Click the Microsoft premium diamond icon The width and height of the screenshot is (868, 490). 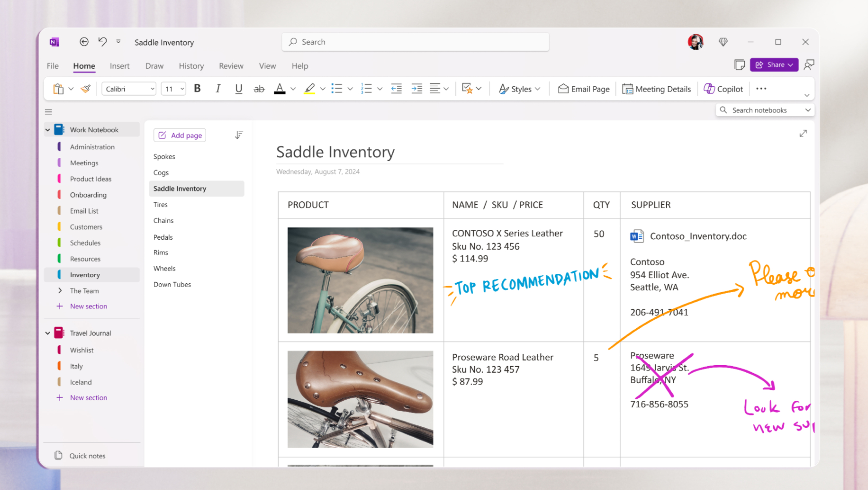[x=723, y=42]
